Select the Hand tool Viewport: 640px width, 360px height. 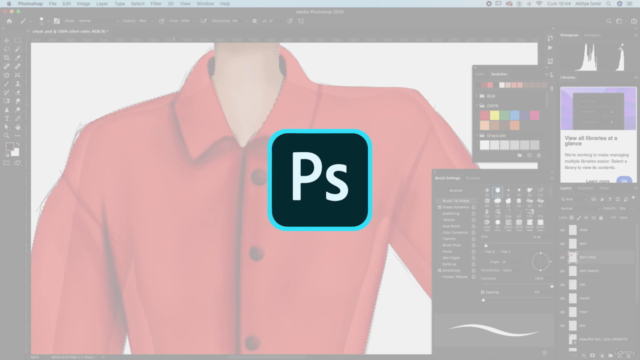tap(18, 127)
